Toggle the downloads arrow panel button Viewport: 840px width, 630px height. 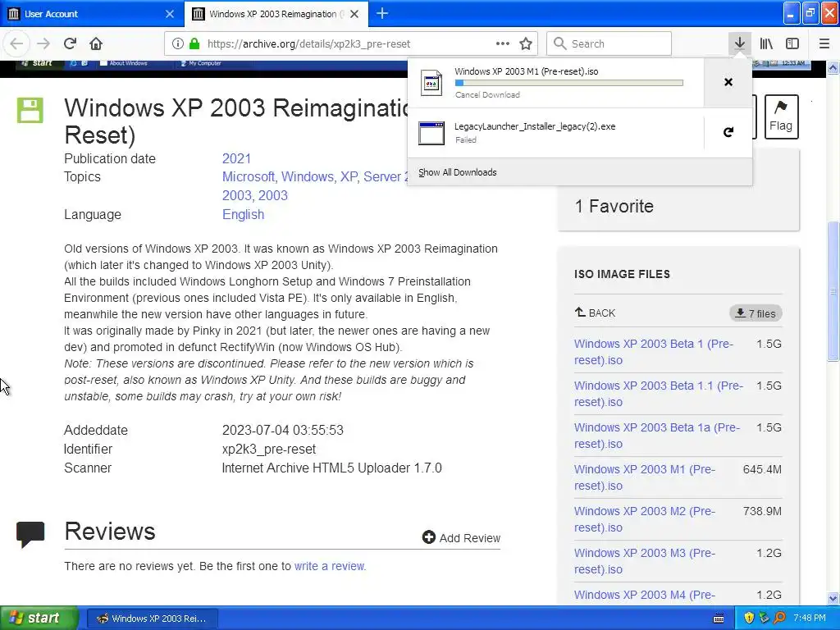(739, 44)
